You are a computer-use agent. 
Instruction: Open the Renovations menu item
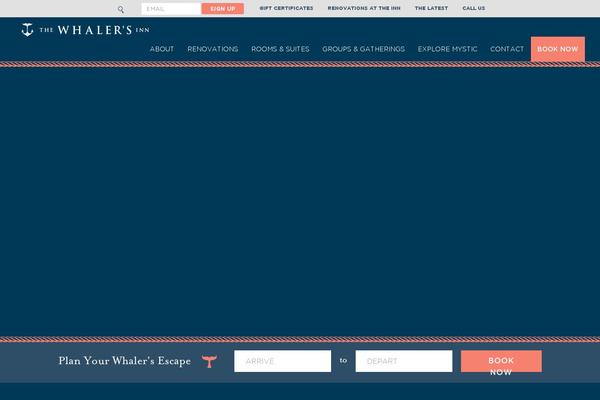213,49
